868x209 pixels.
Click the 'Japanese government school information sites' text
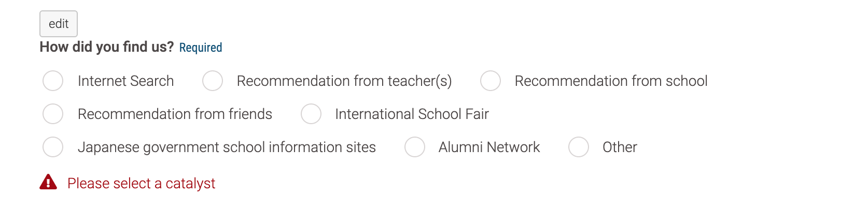[227, 147]
